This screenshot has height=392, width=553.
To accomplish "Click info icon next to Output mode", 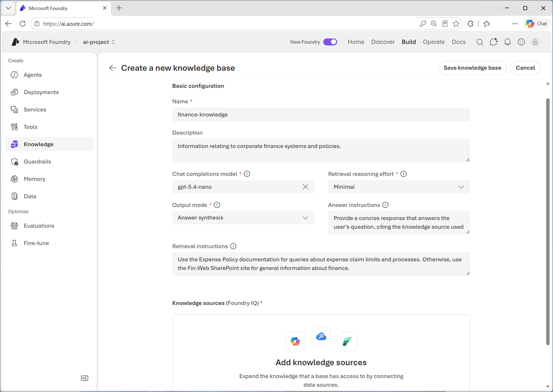I will (x=217, y=205).
